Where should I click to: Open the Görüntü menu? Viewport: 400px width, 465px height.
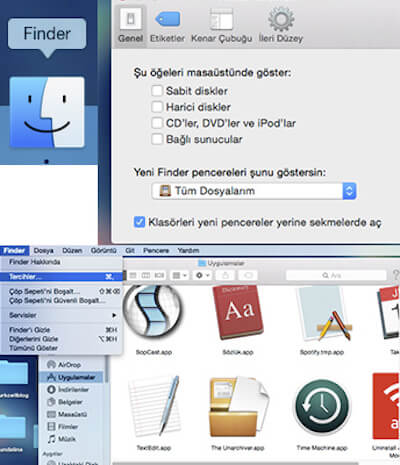point(103,250)
